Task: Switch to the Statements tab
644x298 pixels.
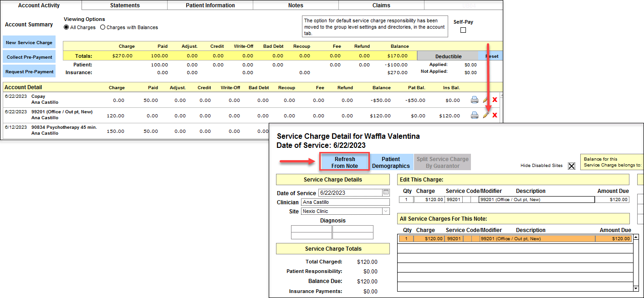Action: point(125,5)
